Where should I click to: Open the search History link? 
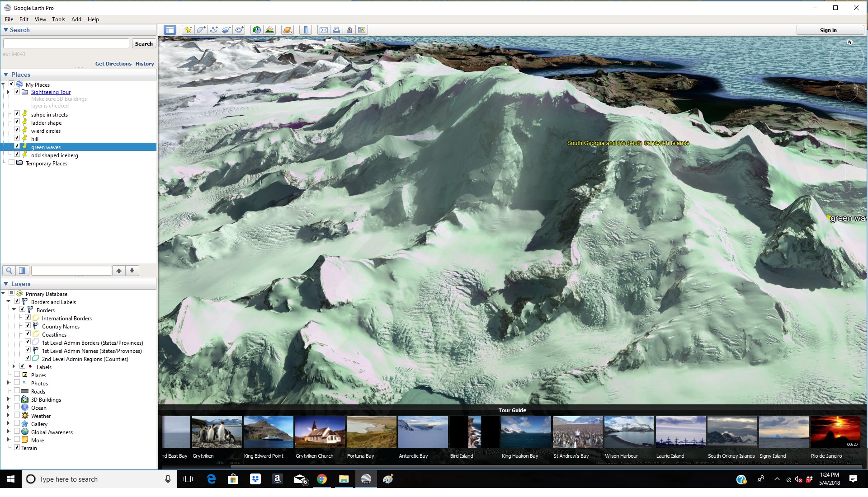coord(145,64)
